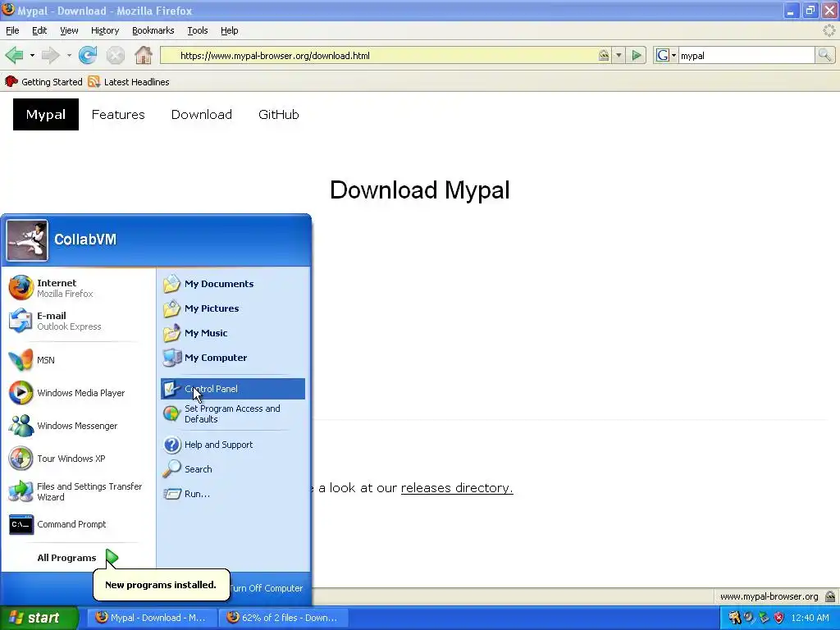Click the search box containing mypal
The height and width of the screenshot is (630, 840).
pyautogui.click(x=746, y=55)
